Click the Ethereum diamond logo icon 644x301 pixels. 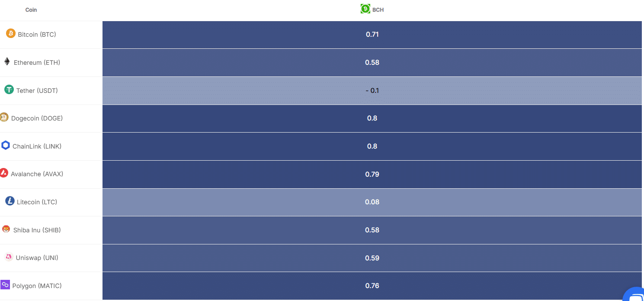pos(7,61)
